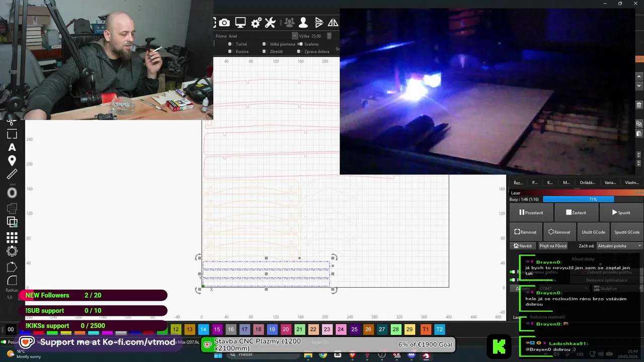Select the offset shapes ring tool
644x362 pixels.
(12, 193)
